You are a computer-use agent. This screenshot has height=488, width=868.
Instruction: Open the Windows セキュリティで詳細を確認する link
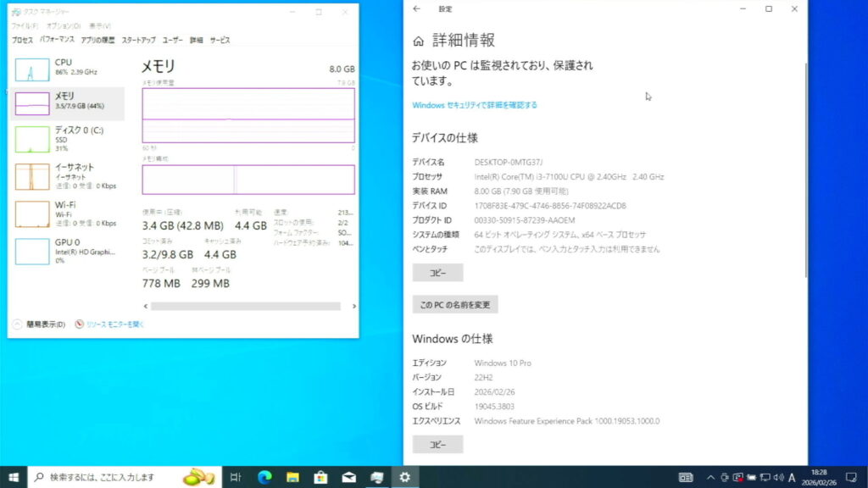(474, 105)
